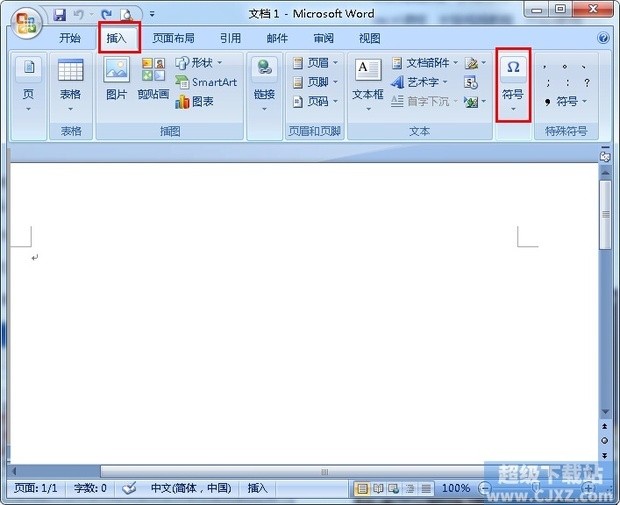Click the vertical scrollbar down arrow

pos(605,411)
